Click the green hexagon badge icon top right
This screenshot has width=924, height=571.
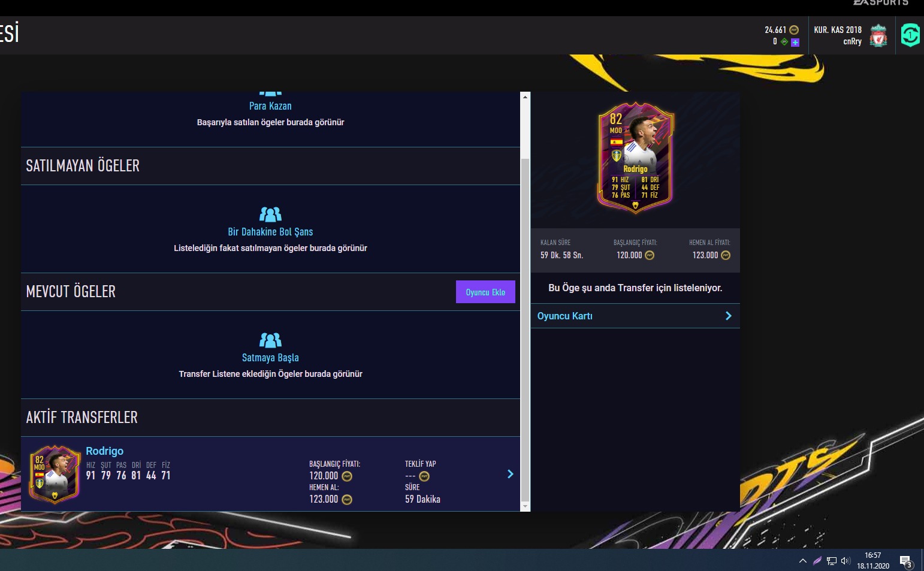[x=910, y=35]
